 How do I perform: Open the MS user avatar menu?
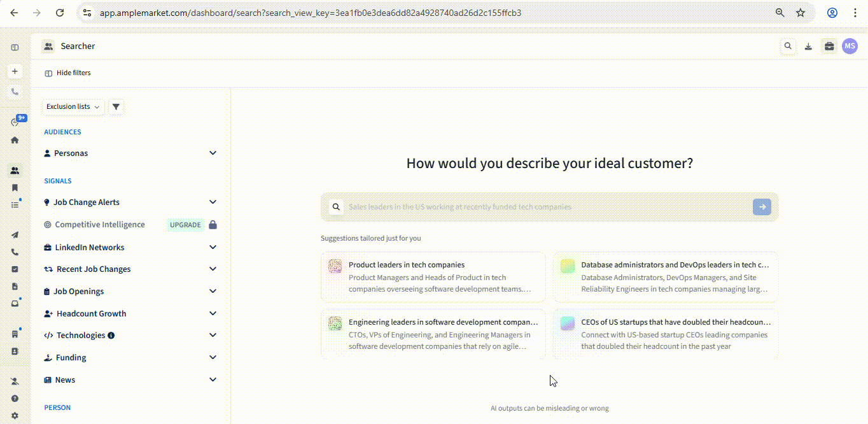pyautogui.click(x=850, y=46)
